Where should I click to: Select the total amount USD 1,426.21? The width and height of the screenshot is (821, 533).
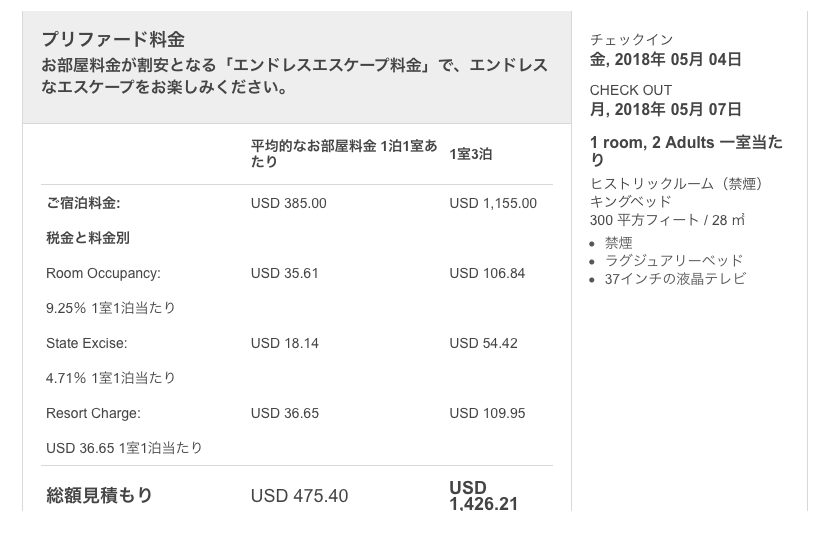483,495
